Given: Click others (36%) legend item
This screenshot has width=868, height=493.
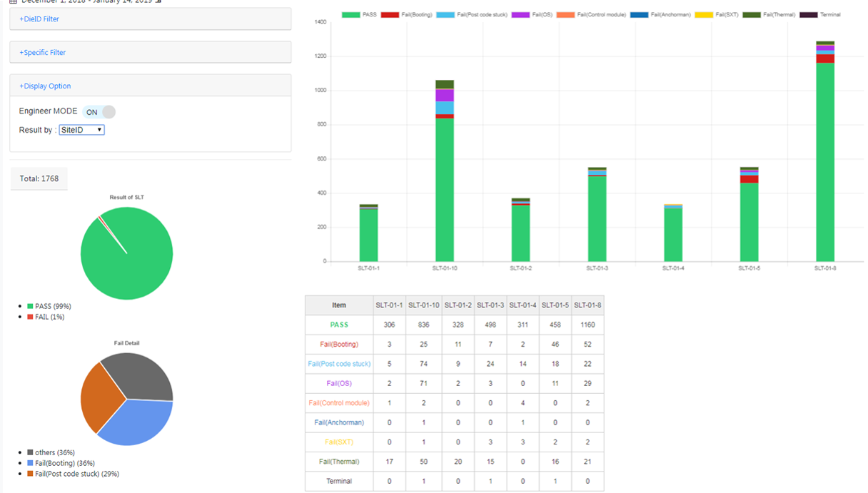Looking at the screenshot, I should (x=51, y=452).
